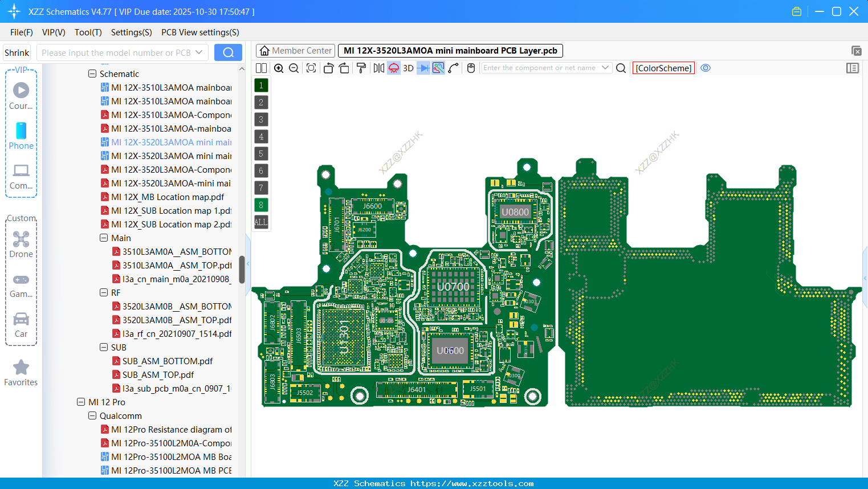Select the zoom in tool

279,68
